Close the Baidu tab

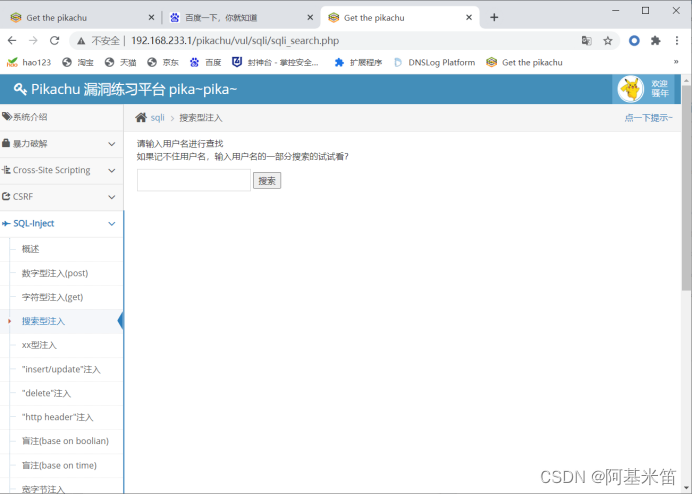click(x=310, y=18)
